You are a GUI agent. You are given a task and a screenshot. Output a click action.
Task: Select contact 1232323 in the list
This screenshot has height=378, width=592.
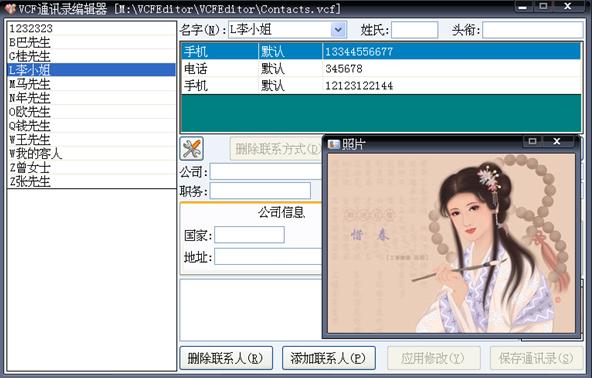tap(91, 28)
